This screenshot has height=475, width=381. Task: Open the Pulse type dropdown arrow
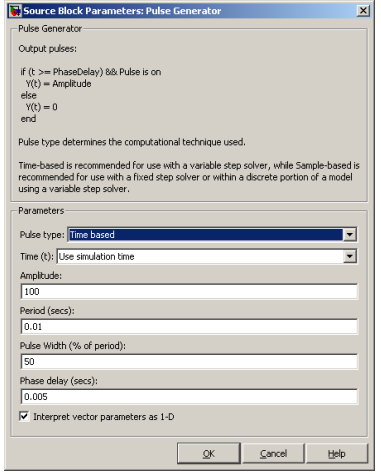349,235
